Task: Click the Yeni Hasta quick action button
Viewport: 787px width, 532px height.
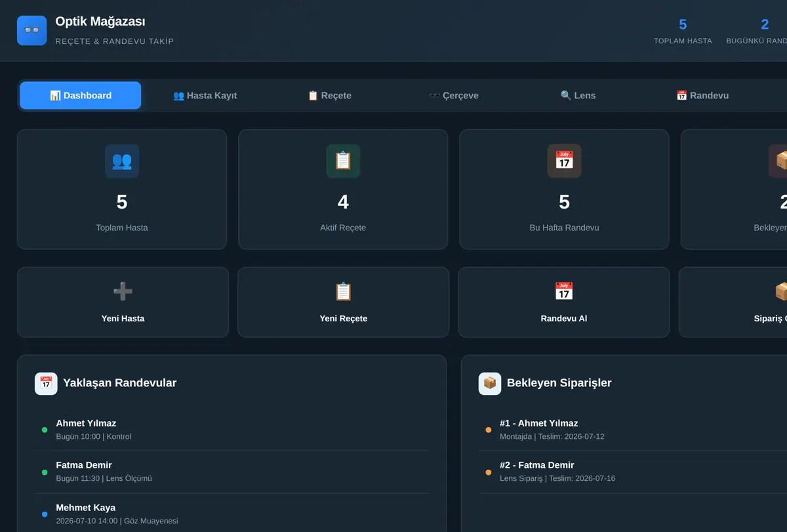Action: point(123,302)
